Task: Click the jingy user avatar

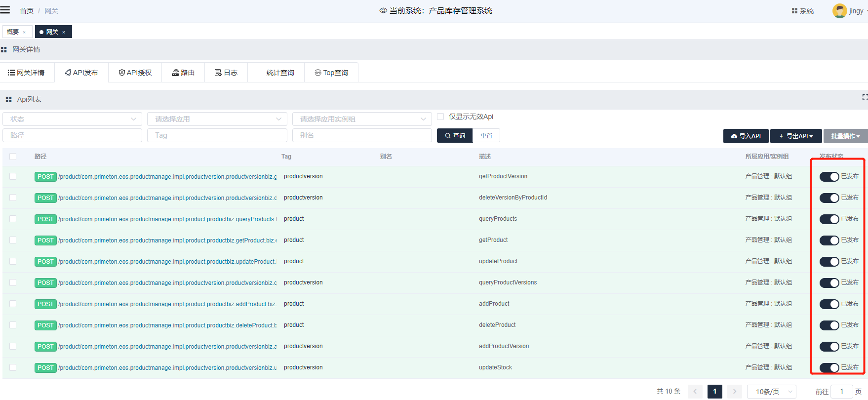Action: point(839,11)
